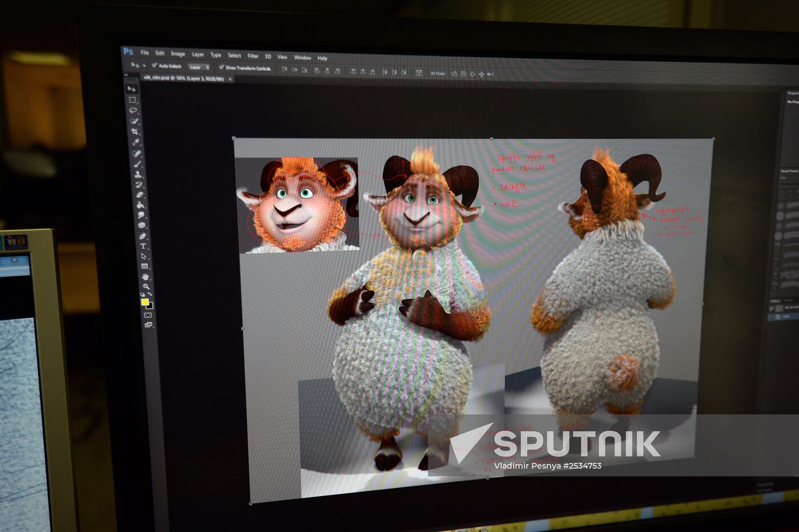Click the aik_obx.psd document tab
This screenshot has width=799, height=532.
pyautogui.click(x=184, y=78)
